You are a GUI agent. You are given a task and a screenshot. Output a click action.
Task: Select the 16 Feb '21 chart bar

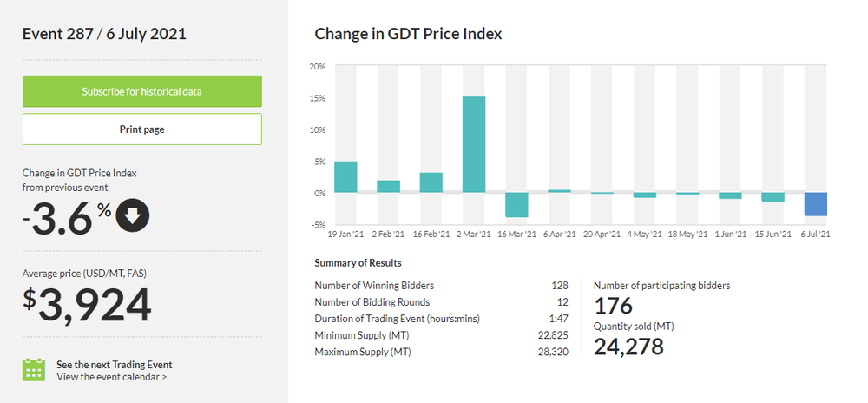(x=431, y=182)
